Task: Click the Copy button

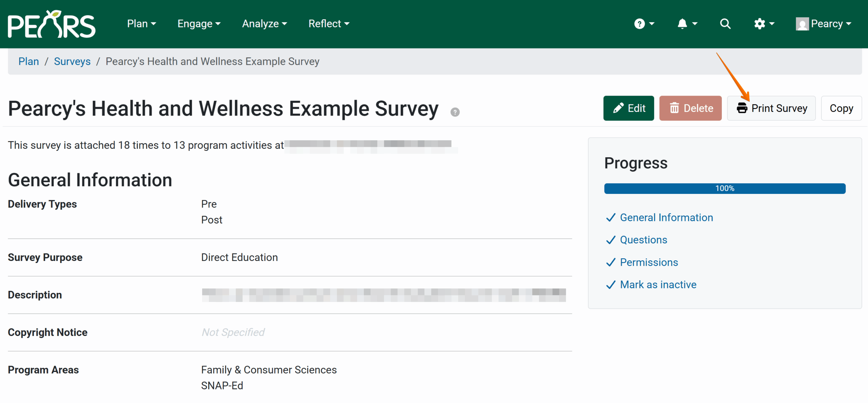Action: click(841, 108)
